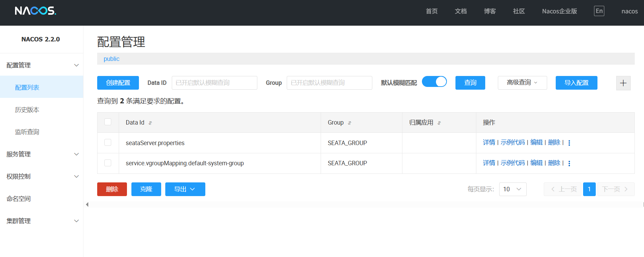The width and height of the screenshot is (644, 257).
Task: Click the 上一页 pagination button
Action: pos(563,189)
